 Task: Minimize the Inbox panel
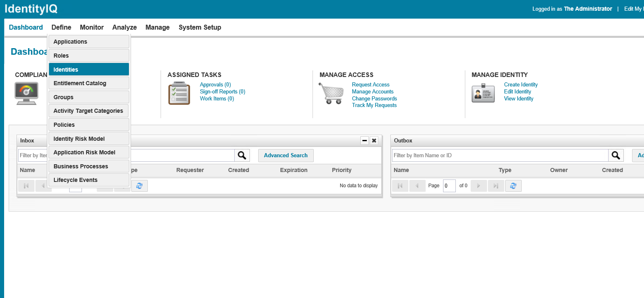coord(364,141)
